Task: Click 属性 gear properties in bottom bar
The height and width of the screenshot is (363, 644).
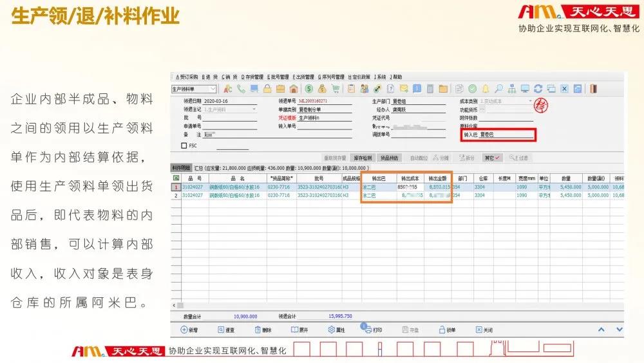Action: pyautogui.click(x=336, y=330)
